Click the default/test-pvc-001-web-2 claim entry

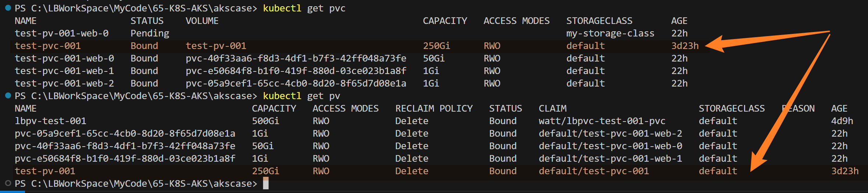point(610,133)
